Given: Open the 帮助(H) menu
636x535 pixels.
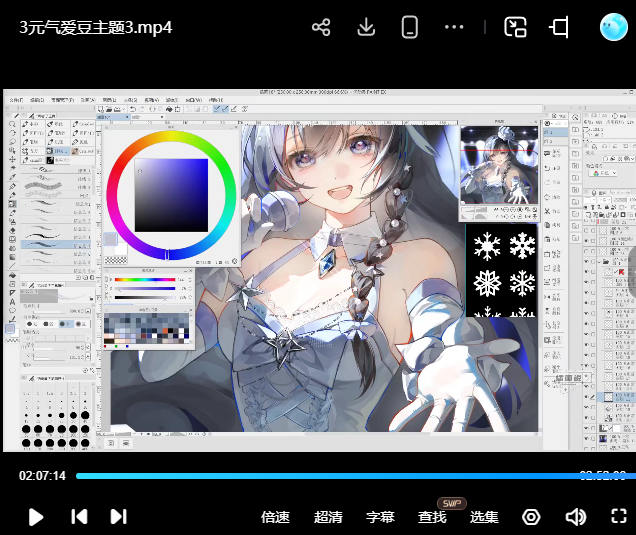Looking at the screenshot, I should pos(216,100).
